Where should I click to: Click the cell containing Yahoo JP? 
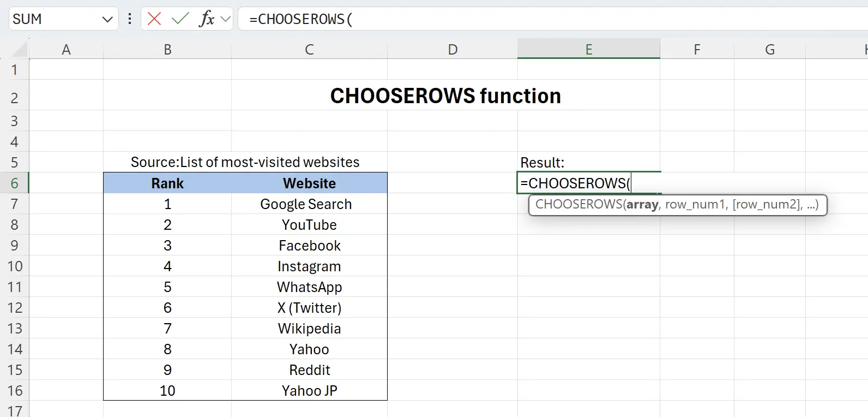tap(309, 390)
